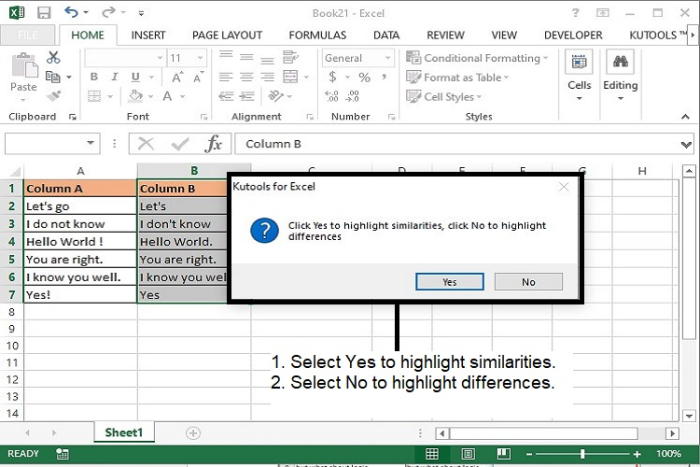
Task: Switch to the REVIEW tab
Action: click(x=446, y=35)
